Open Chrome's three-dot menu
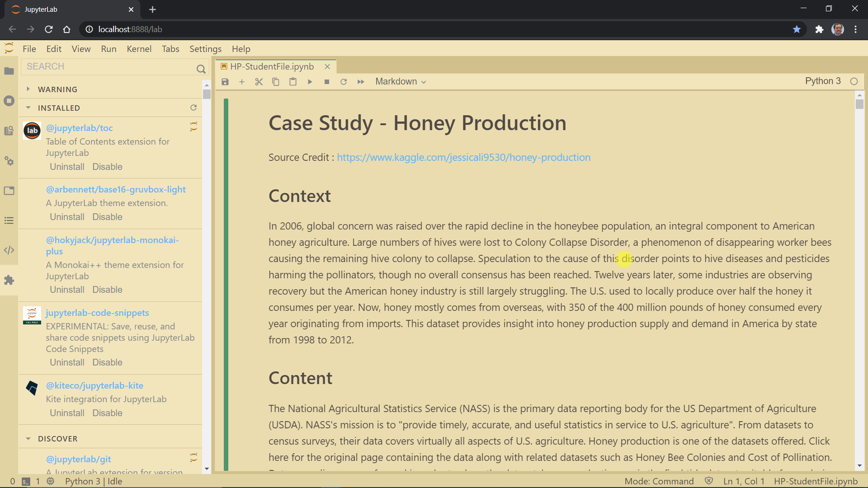The image size is (868, 488). click(855, 29)
